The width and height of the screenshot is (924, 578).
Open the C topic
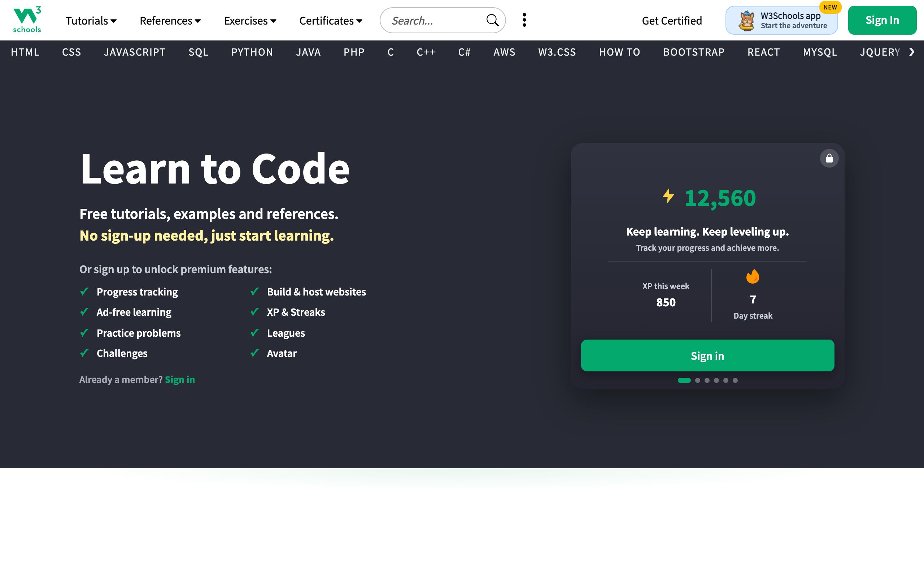pos(391,52)
